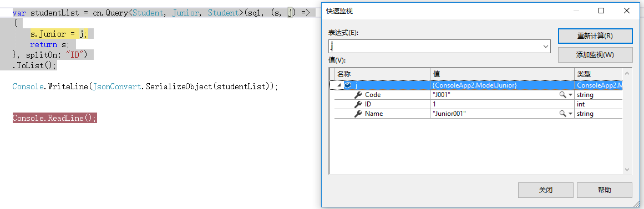644x209 pixels.
Task: Click the 快速监视 dialog title
Action: [339, 11]
